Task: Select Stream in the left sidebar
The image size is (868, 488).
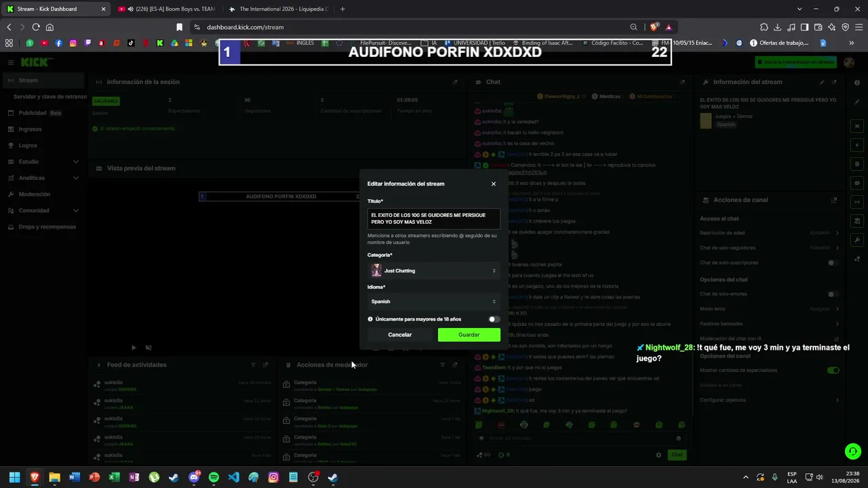Action: click(x=44, y=80)
